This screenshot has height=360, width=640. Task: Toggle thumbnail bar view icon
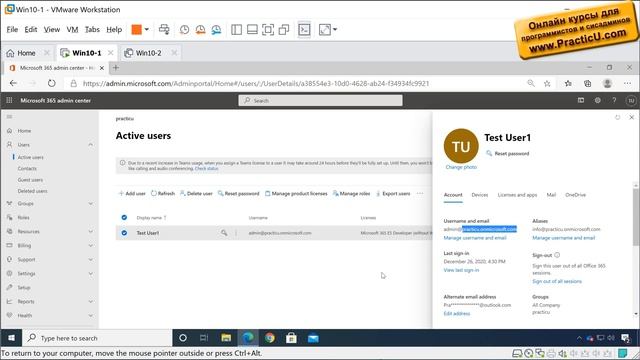tap(252, 29)
